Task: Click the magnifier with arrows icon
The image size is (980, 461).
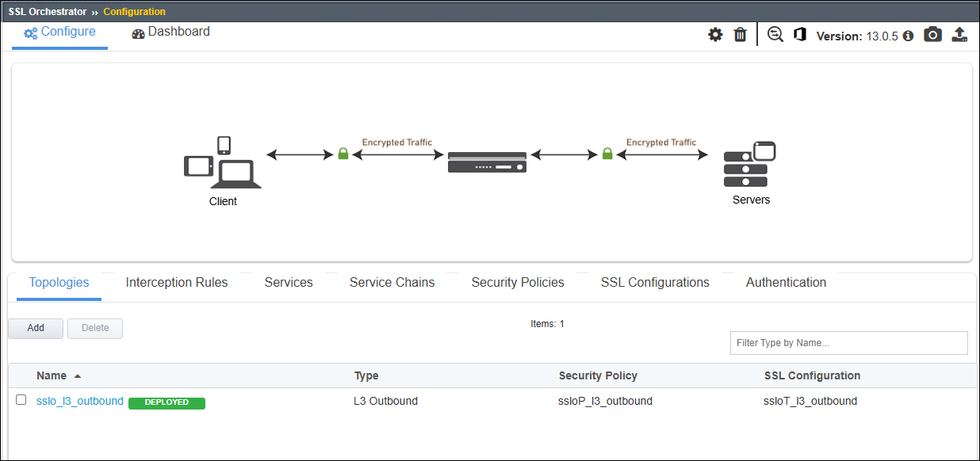Action: point(775,35)
